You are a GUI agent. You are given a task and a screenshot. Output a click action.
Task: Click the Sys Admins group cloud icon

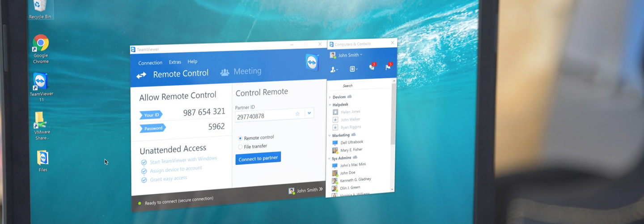point(356,157)
